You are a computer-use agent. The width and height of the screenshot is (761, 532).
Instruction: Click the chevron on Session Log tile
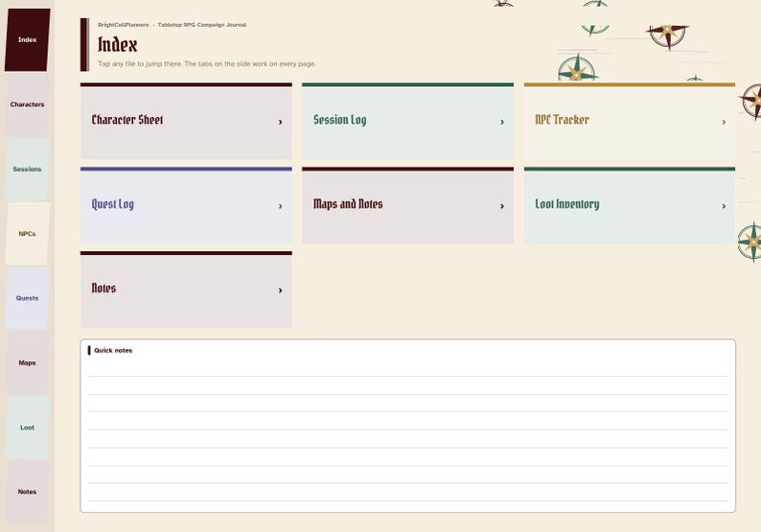point(502,122)
